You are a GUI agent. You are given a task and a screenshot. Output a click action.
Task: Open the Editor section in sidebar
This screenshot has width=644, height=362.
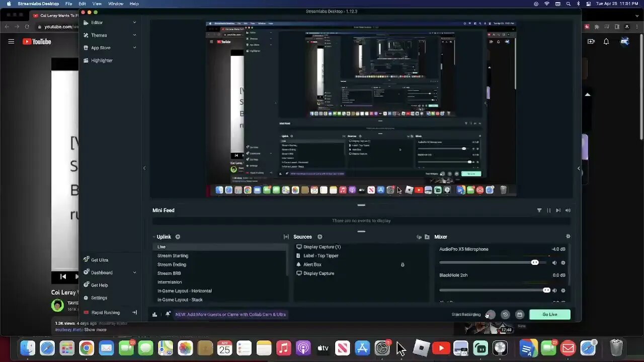click(x=97, y=23)
